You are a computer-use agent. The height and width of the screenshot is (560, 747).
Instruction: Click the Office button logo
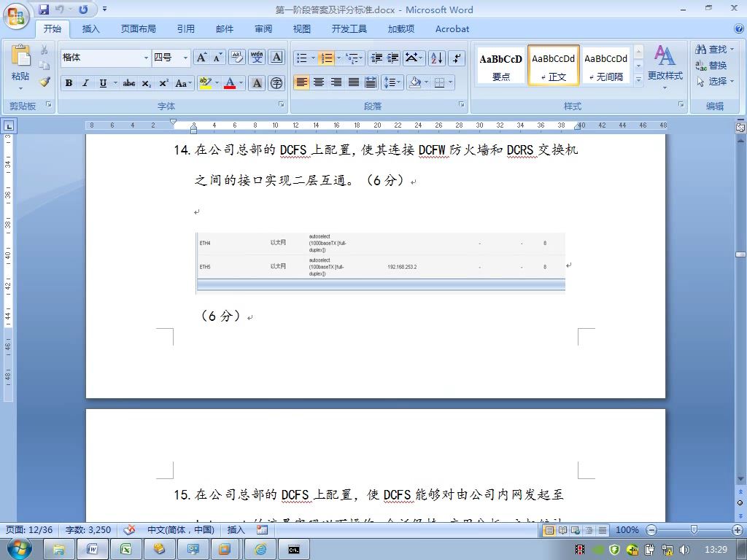coord(16,16)
